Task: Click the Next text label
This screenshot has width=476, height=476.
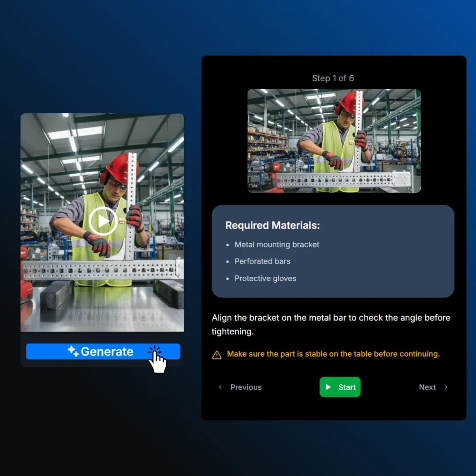Action: [427, 387]
